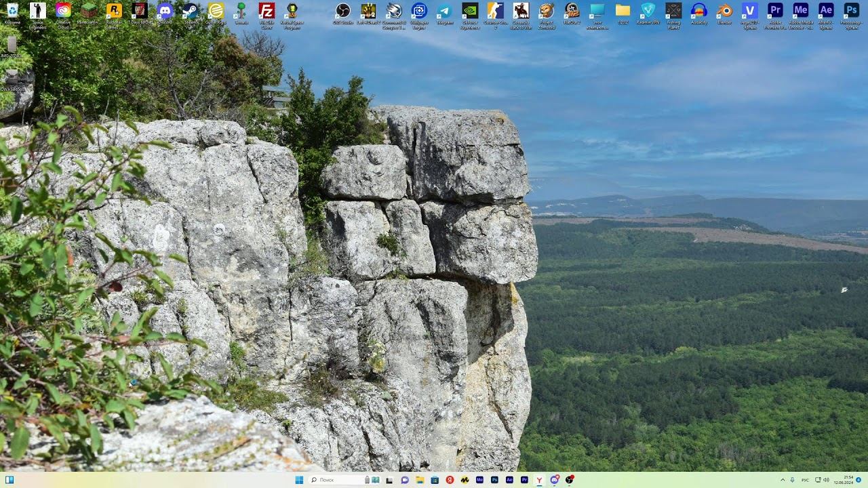Open the Adobe Photoshop desktop shortcut
Image resolution: width=868 pixels, height=488 pixels.
coord(850,11)
